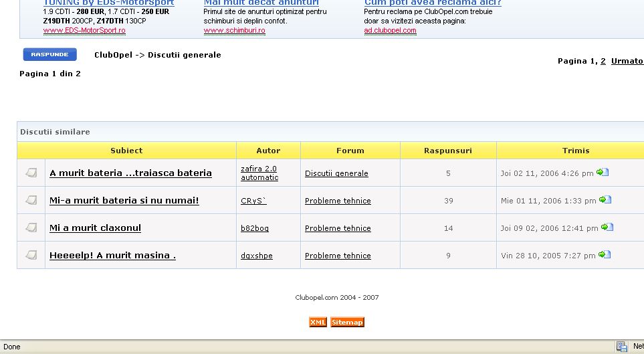
Task: Open 'Probleme tehnice' forum for dgxshpe thread
Action: [x=338, y=256]
